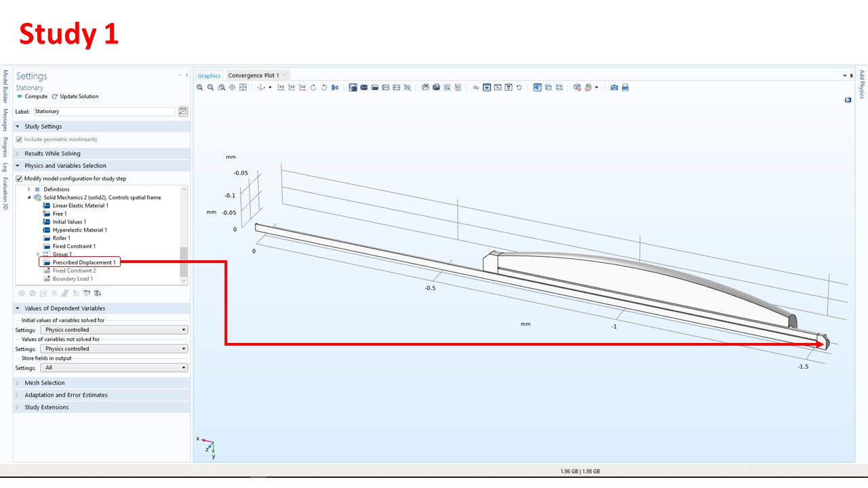Open Initial values Settings dropdown
868x488 pixels.
(x=113, y=330)
